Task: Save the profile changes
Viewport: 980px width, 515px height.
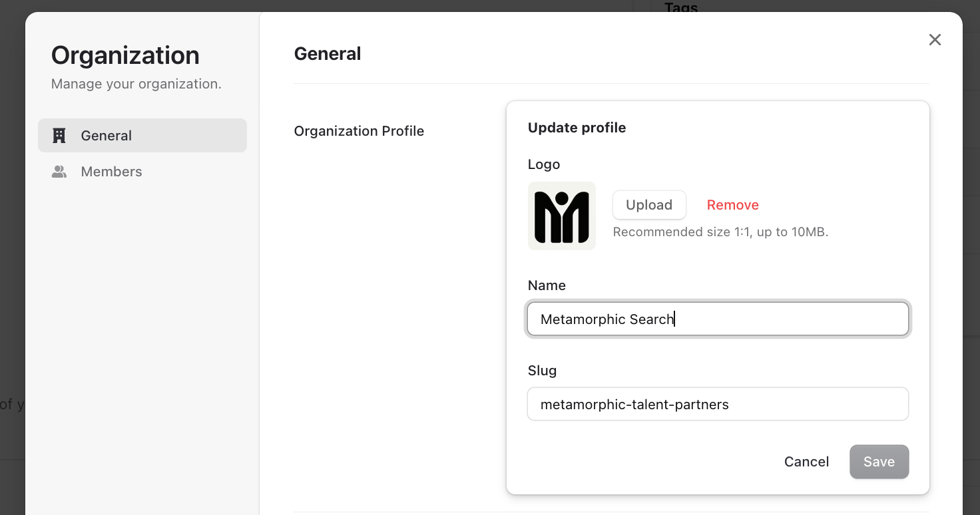Action: (879, 462)
